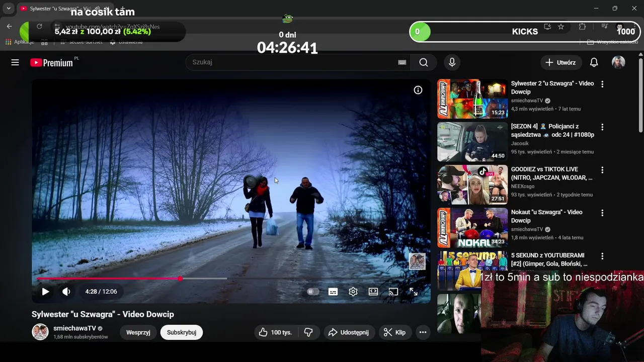Open the smiechawaTV channel name link
The height and width of the screenshot is (362, 644).
74,328
